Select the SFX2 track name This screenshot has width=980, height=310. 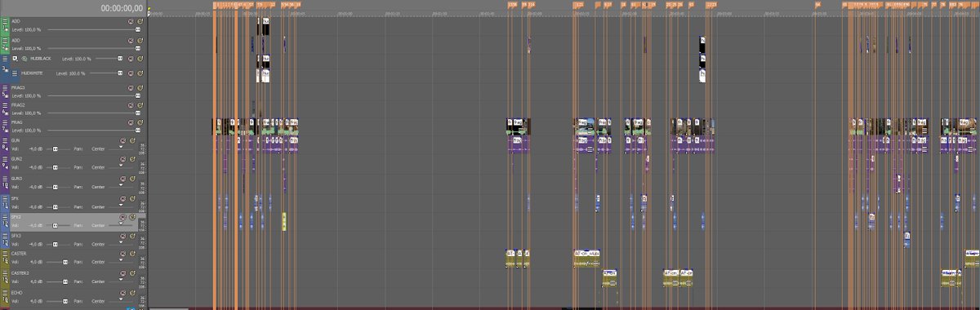pyautogui.click(x=16, y=217)
